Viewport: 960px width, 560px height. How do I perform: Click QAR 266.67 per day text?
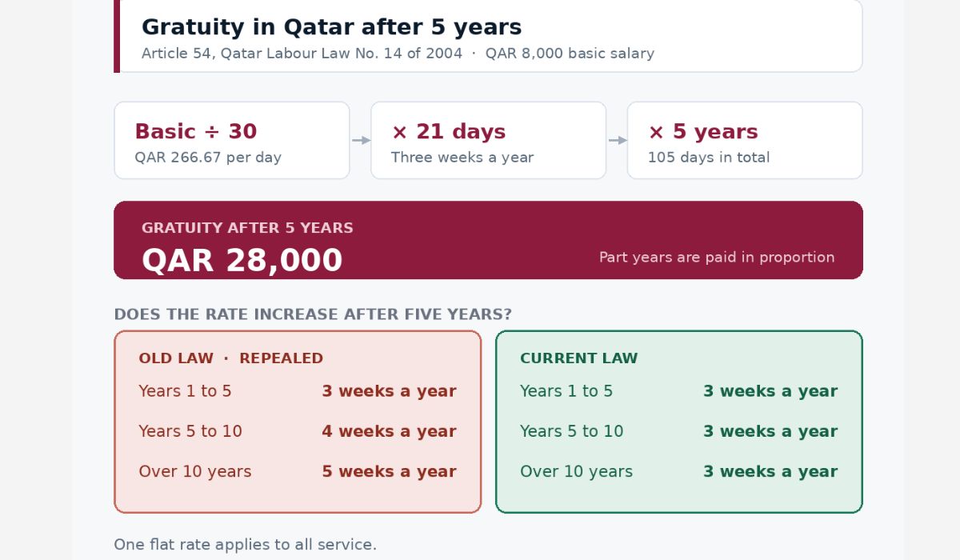click(x=208, y=158)
